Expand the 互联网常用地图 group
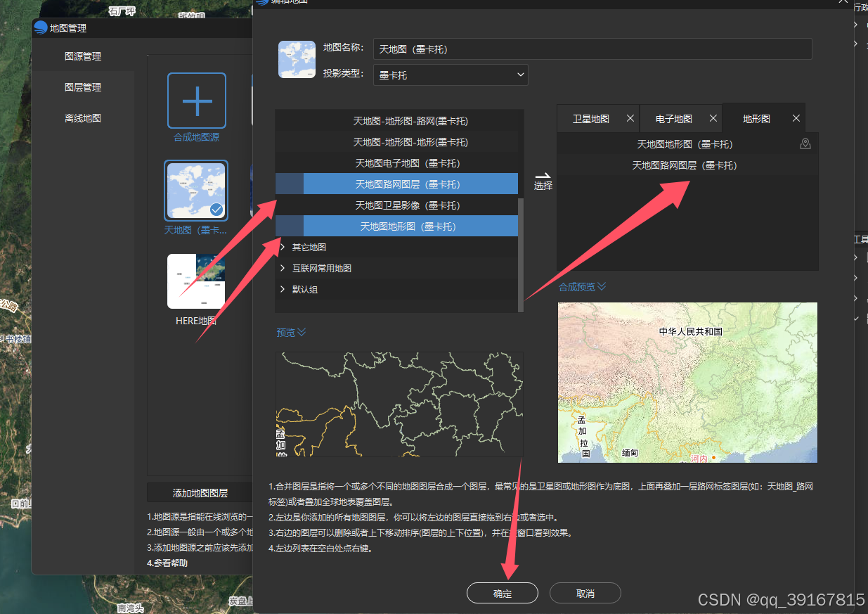Screen dimensions: 868x614 point(283,269)
